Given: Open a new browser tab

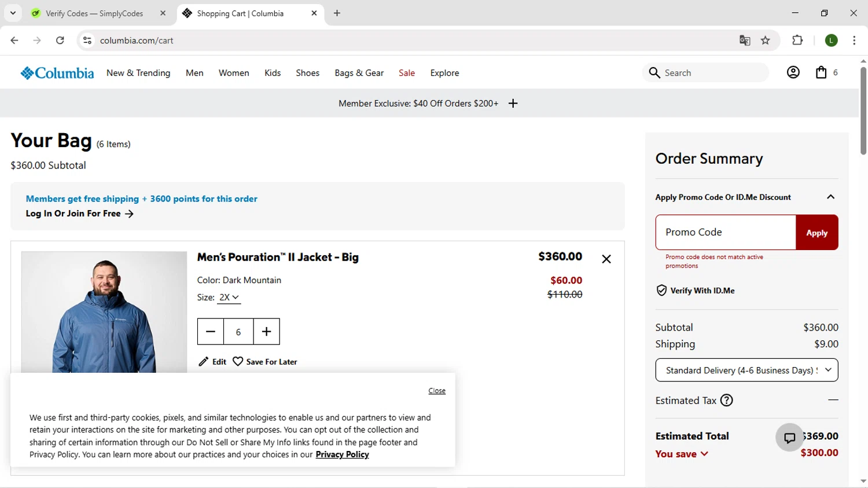Looking at the screenshot, I should (337, 13).
